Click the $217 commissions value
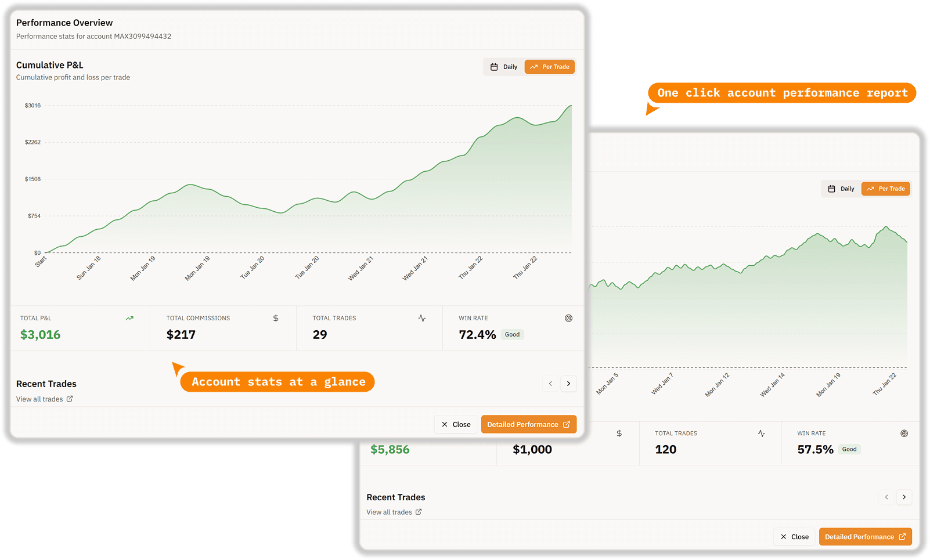Image resolution: width=930 pixels, height=560 pixels. point(181,335)
